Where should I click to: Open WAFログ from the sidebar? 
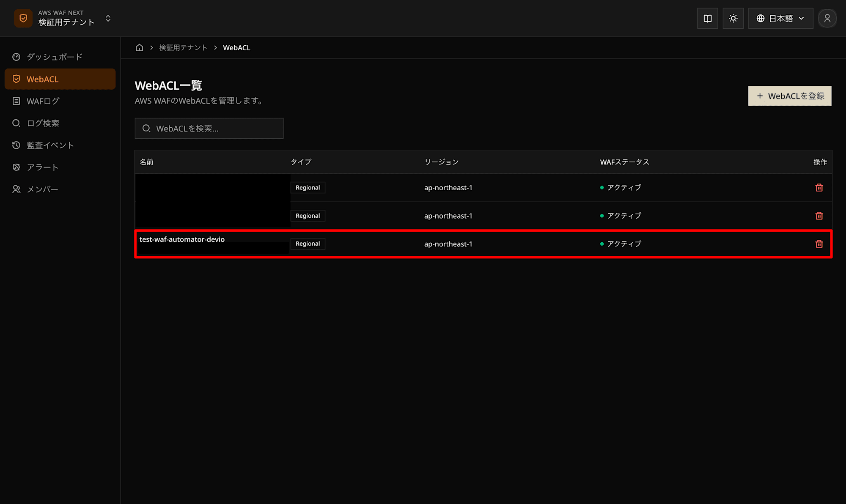coord(60,101)
